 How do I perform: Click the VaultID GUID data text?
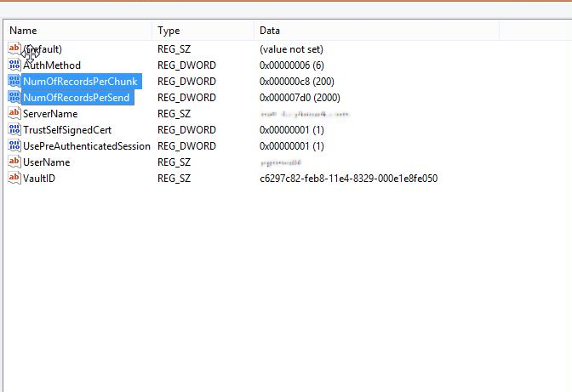click(x=348, y=179)
